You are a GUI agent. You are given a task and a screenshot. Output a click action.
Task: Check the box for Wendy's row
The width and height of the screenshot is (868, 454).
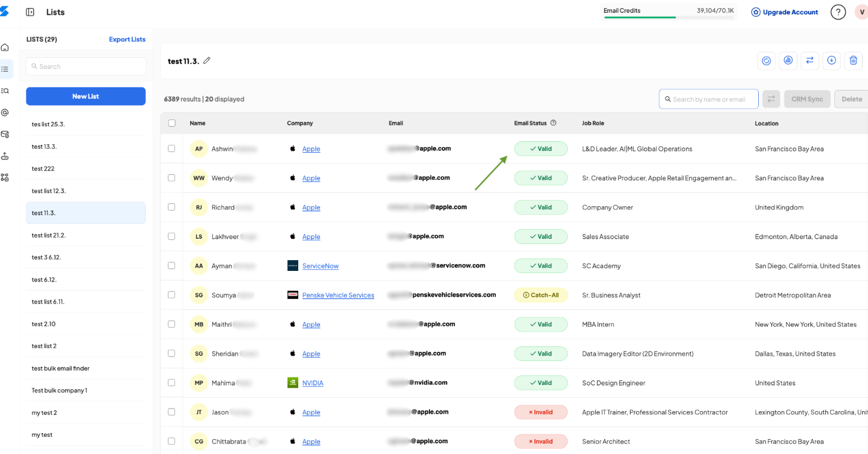point(171,178)
